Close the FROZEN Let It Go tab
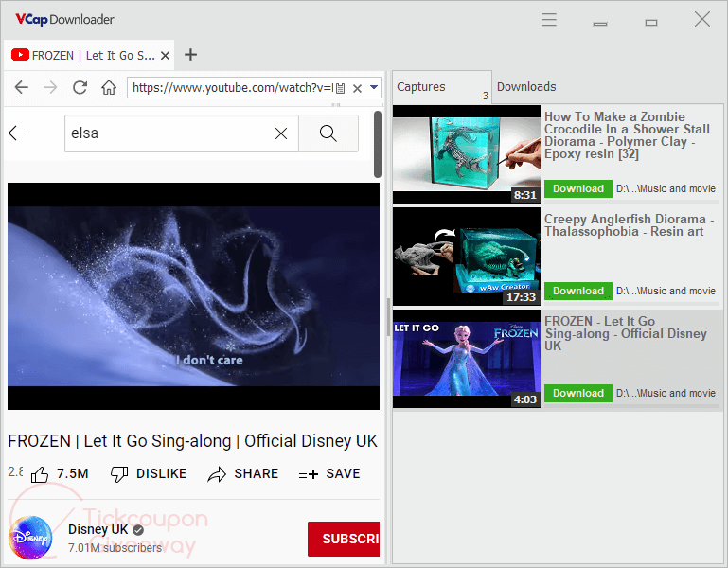728x568 pixels. tap(165, 56)
